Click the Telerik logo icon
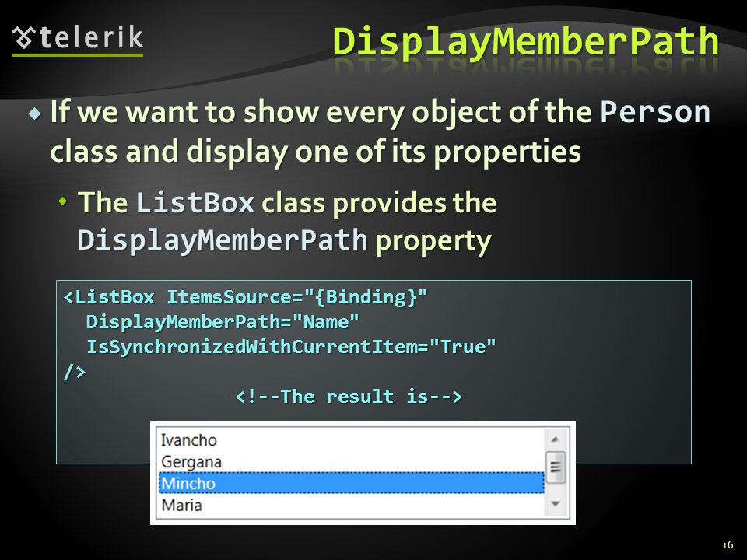 coord(23,38)
